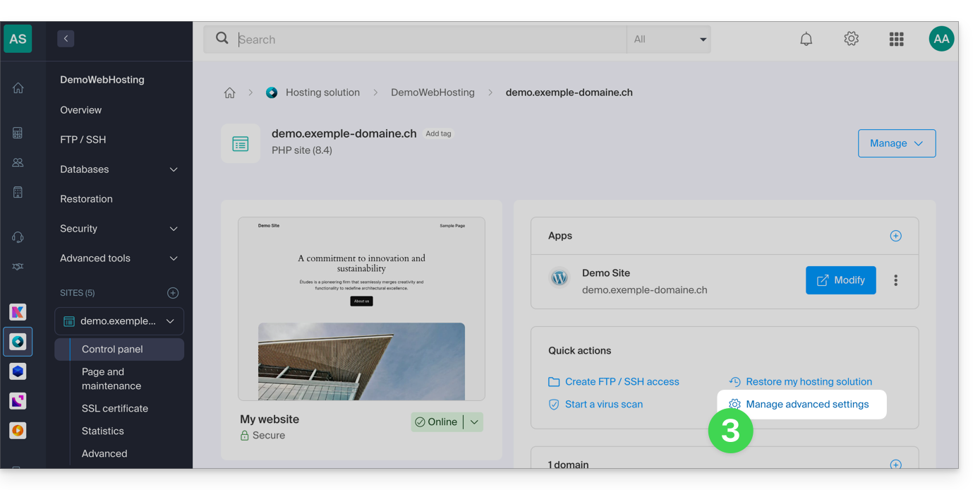Click Manage advanced settings link
The height and width of the screenshot is (490, 980).
[806, 405]
